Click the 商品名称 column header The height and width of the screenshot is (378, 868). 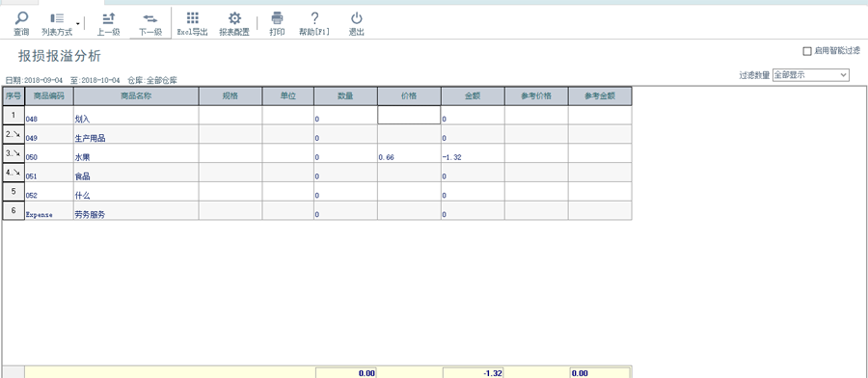136,95
